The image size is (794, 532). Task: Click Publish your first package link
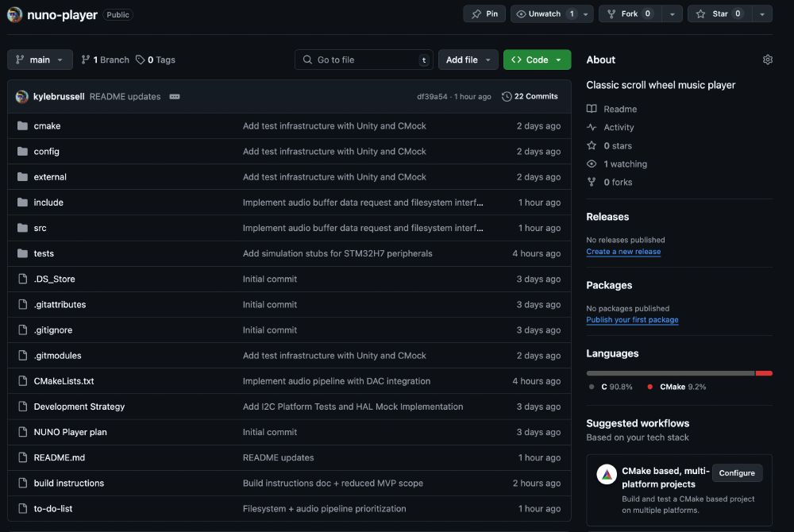(x=632, y=320)
